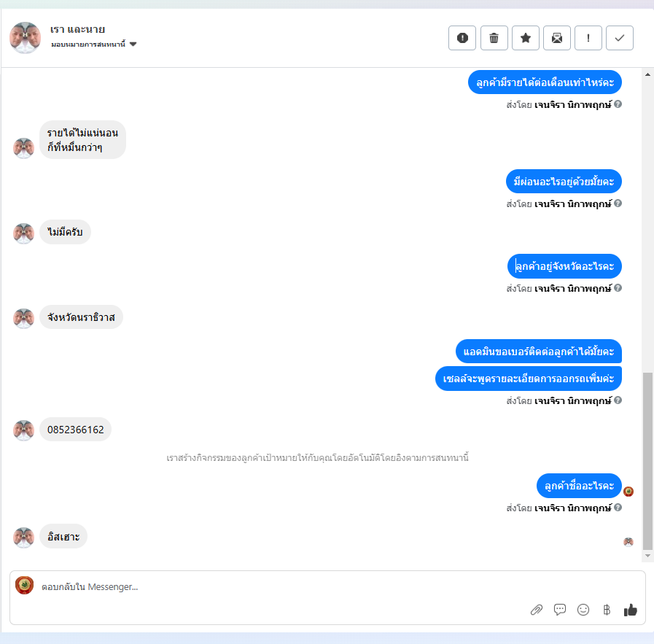Click the scroll-up arrow of chat scrollbar
This screenshot has width=654, height=644.
click(x=647, y=74)
